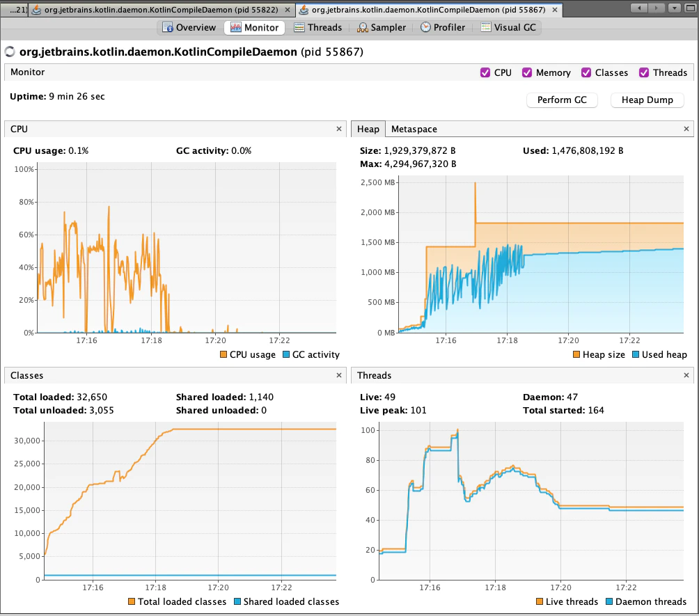Viewport: 699px width, 616px height.
Task: Open the Sampler tab
Action: point(382,28)
